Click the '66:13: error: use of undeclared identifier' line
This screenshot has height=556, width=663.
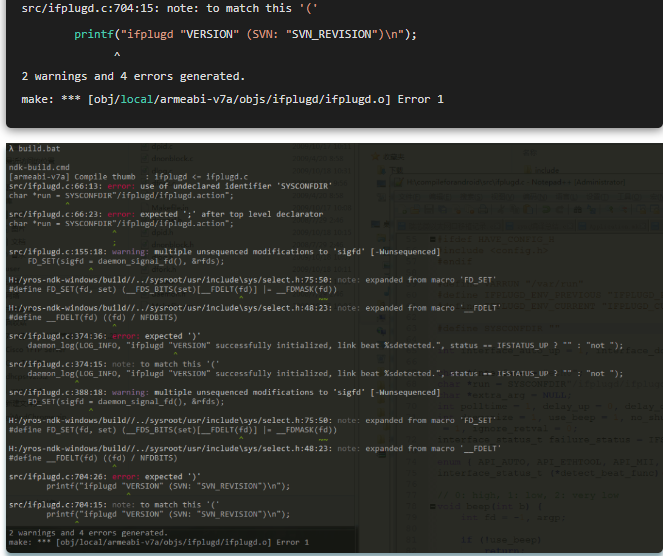coord(170,186)
